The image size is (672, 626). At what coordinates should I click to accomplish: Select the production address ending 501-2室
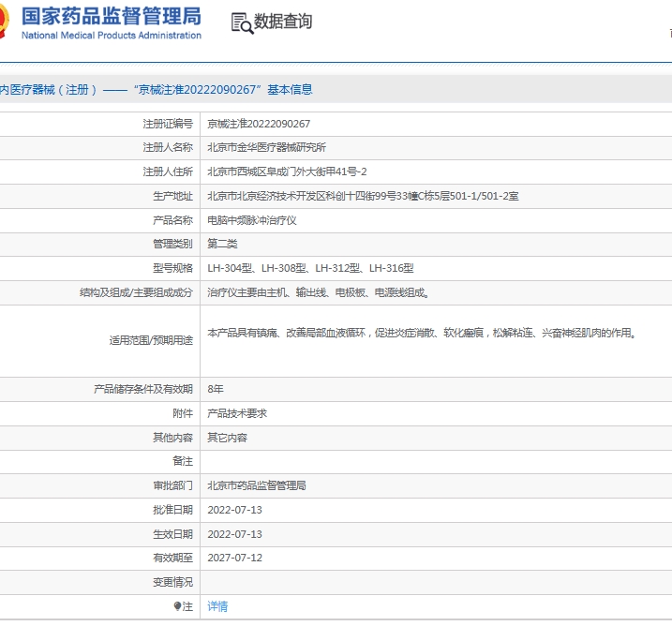click(363, 196)
